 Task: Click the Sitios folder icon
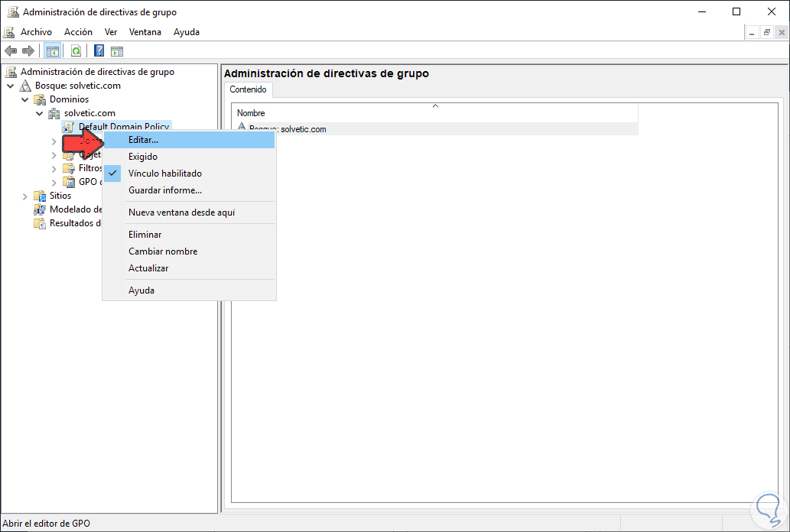pos(40,196)
